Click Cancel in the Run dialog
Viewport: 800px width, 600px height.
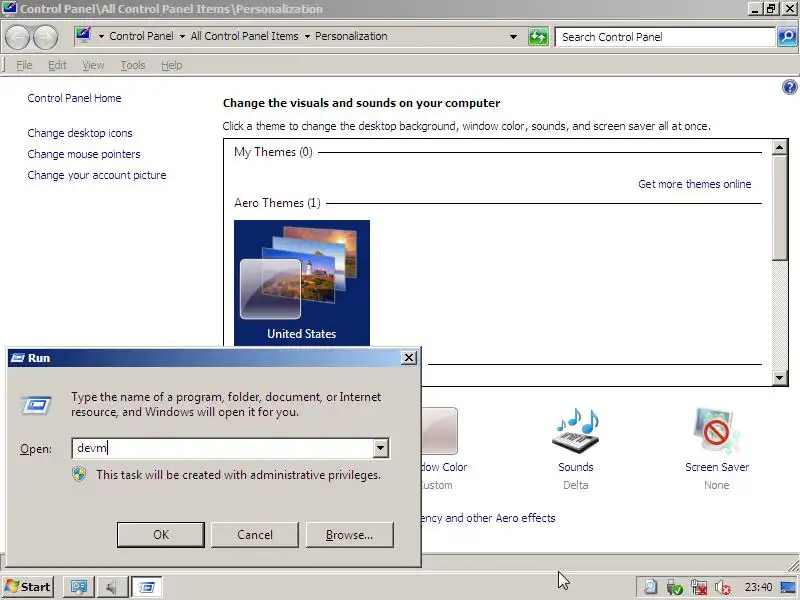pyautogui.click(x=255, y=535)
